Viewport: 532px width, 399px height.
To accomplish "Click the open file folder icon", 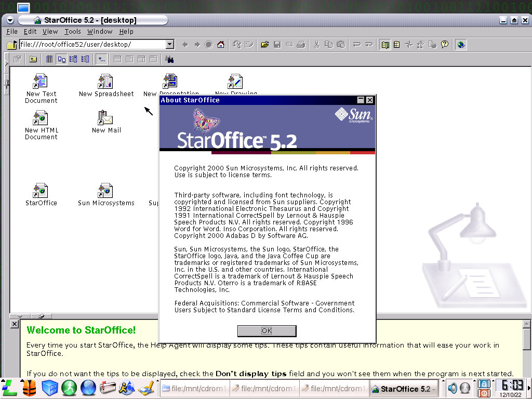I will tap(265, 45).
